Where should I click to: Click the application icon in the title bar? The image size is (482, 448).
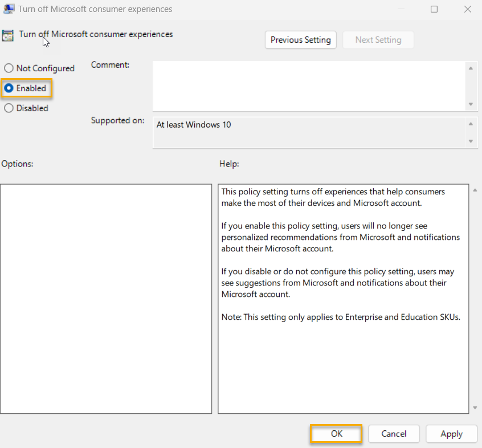pyautogui.click(x=8, y=9)
